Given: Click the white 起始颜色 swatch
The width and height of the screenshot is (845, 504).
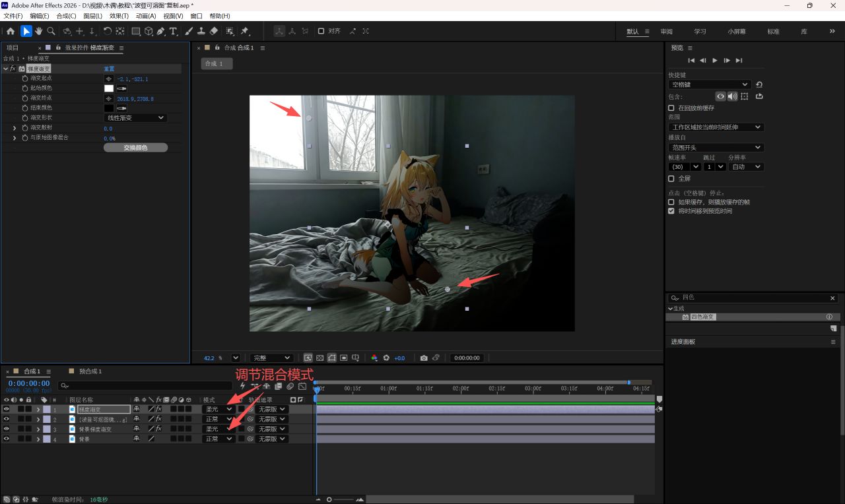Looking at the screenshot, I should click(109, 88).
